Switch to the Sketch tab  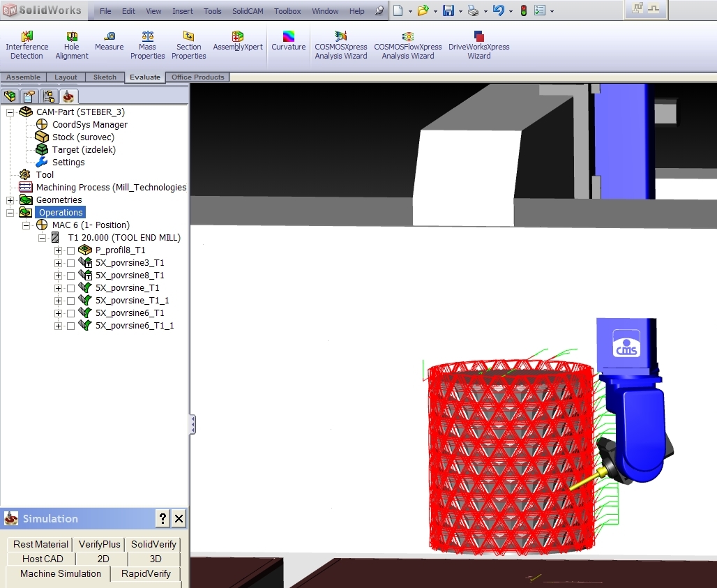(105, 77)
